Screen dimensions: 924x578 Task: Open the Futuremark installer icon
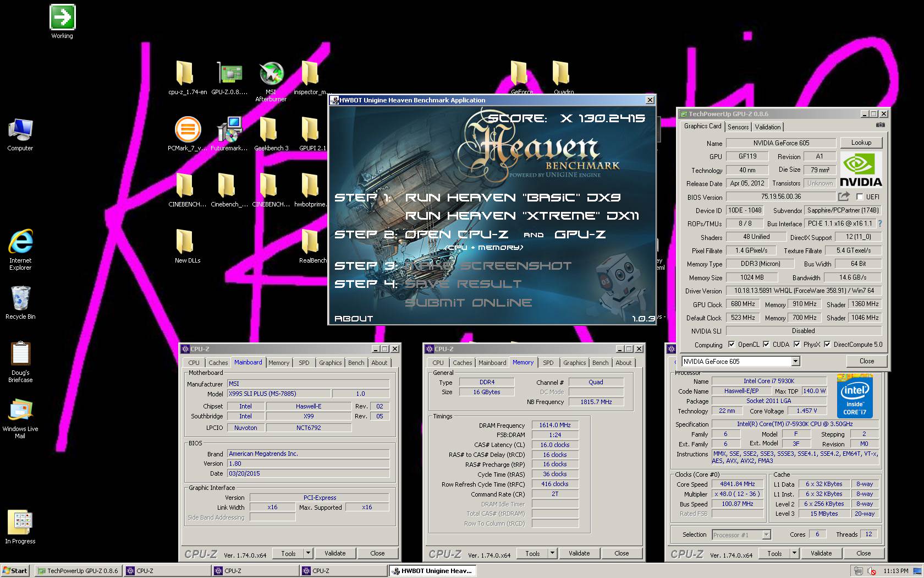tap(229, 129)
